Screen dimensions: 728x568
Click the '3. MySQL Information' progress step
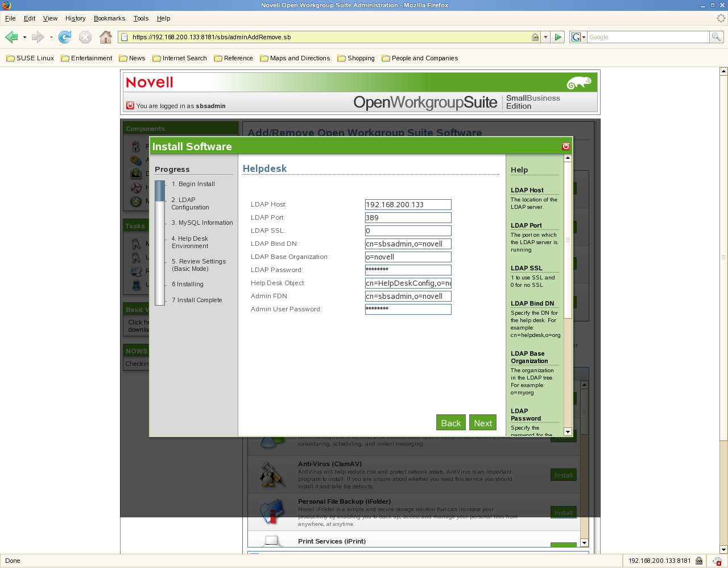point(202,223)
